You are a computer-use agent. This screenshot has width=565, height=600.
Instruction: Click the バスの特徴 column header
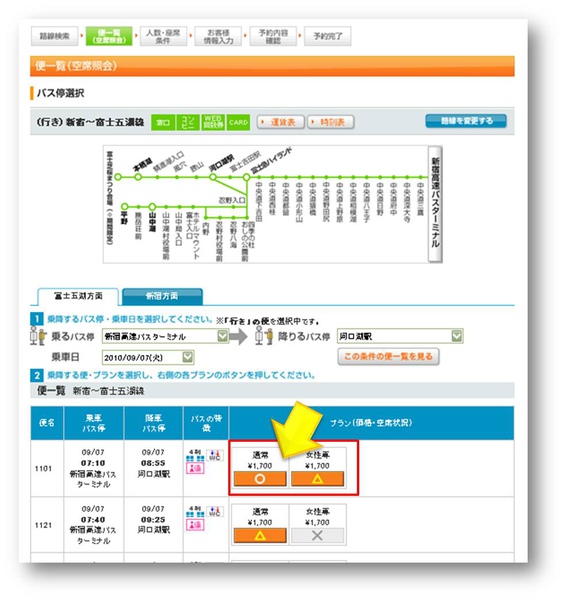coord(206,423)
